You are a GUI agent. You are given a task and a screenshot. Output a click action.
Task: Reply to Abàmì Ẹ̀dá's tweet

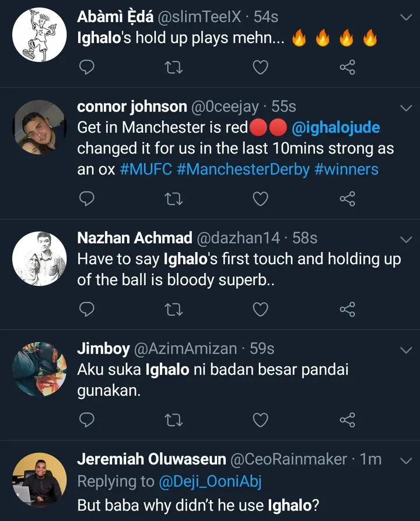[86, 68]
